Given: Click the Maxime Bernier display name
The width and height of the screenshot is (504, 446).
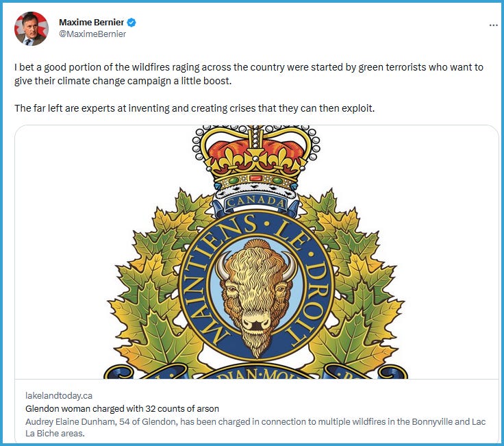Looking at the screenshot, I should [91, 22].
